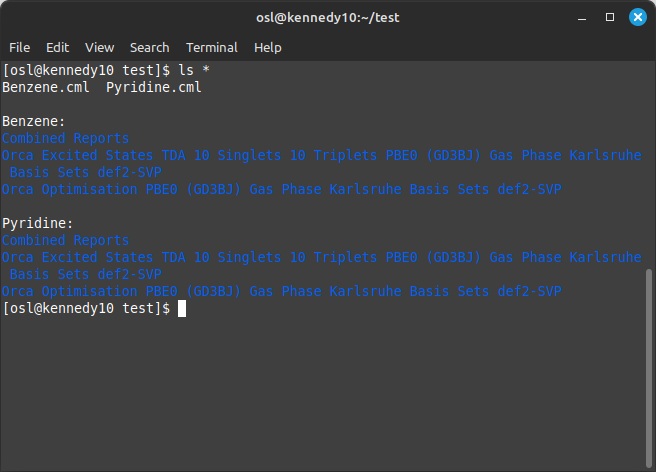Screen dimensions: 656x472
Task: Maximize the terminal window
Action: pyautogui.click(x=610, y=17)
